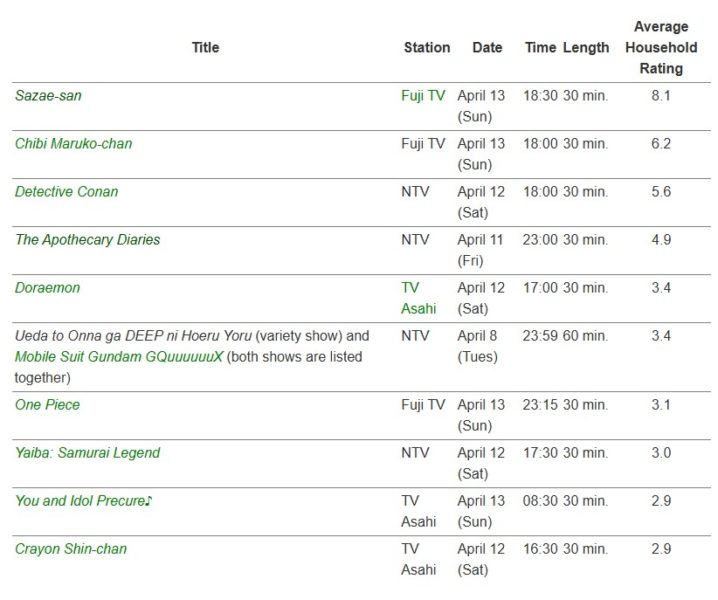Open the green TV Asahi station link
The image size is (718, 600).
coord(419,298)
